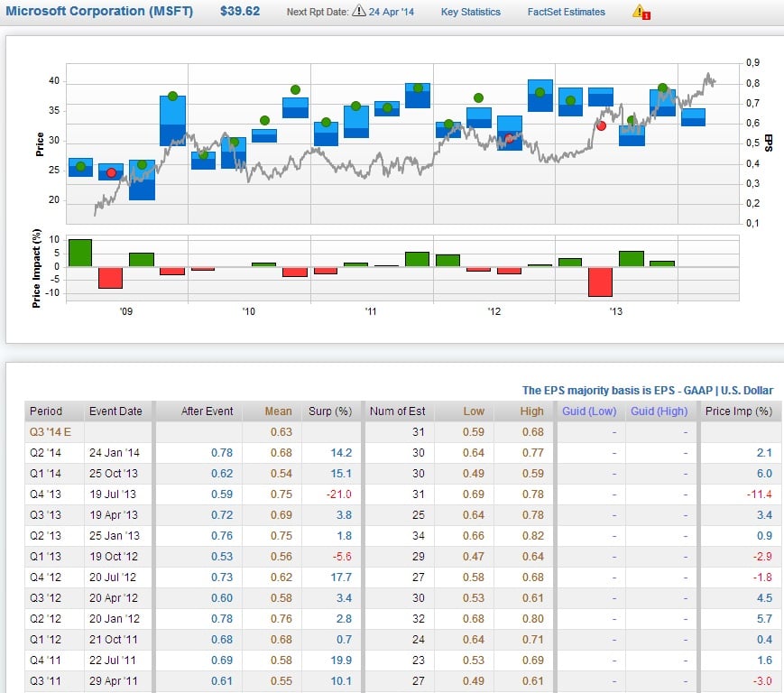Screen dimensions: 784x693
Task: Click the Microsoft Corporation (MSFT) title
Action: 99,12
